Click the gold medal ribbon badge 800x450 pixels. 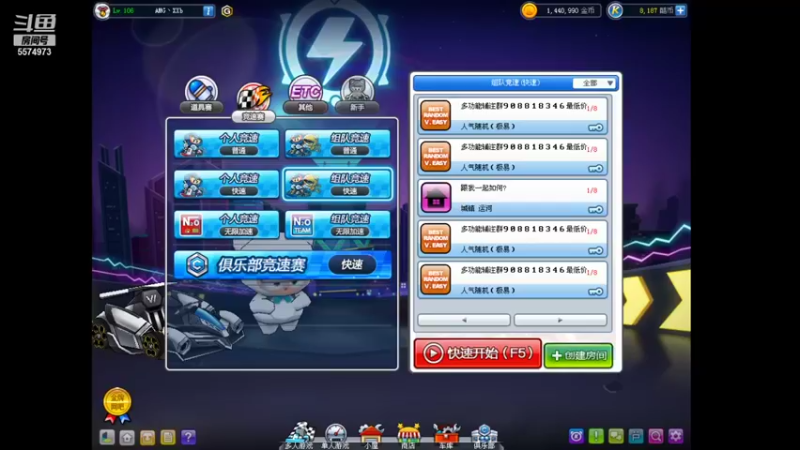tap(117, 406)
